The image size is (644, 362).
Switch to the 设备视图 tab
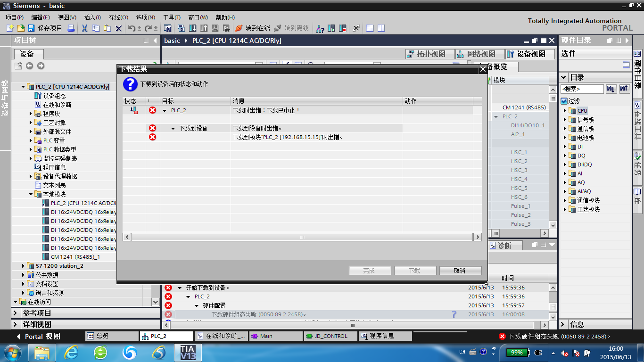click(x=529, y=54)
